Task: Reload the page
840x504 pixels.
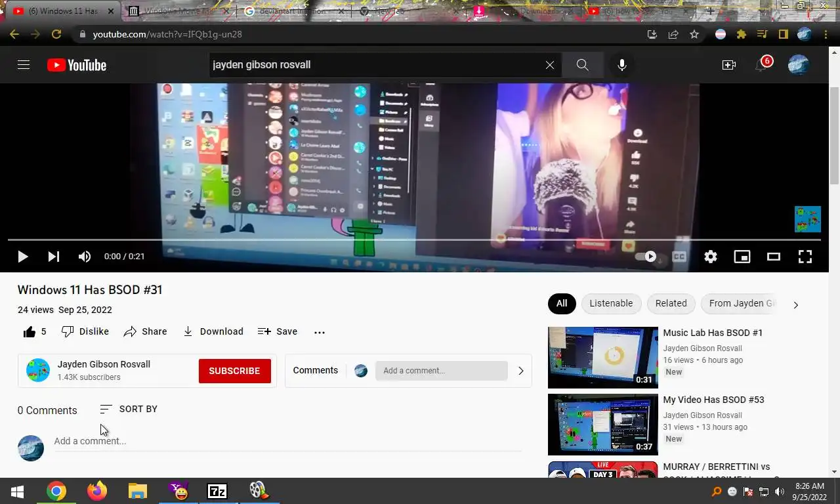Action: point(56,34)
